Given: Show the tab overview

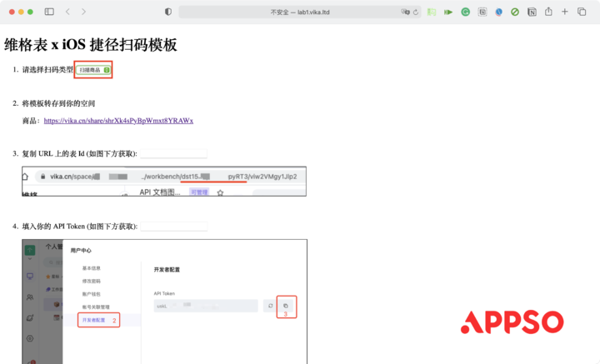Looking at the screenshot, I should pos(582,12).
